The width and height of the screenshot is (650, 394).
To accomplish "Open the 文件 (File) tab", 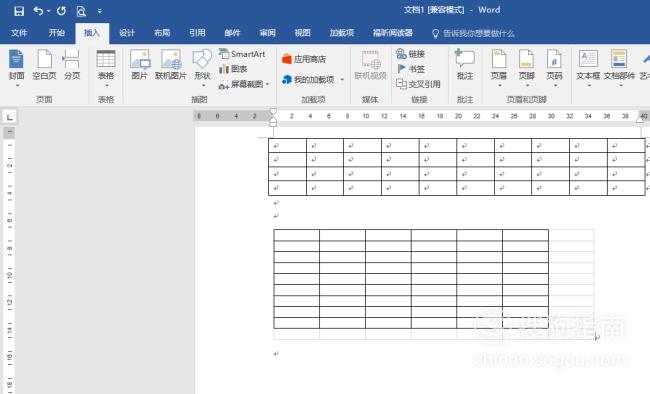I will pos(19,33).
